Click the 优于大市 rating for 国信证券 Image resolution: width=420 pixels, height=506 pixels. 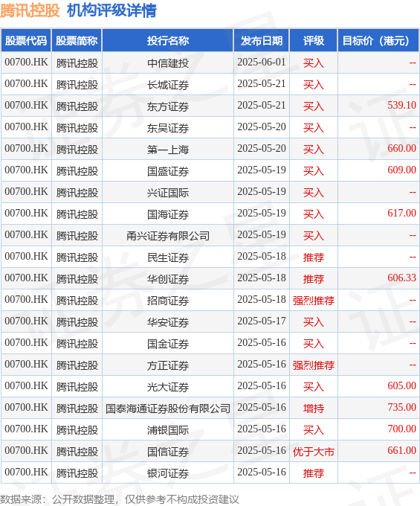[313, 452]
